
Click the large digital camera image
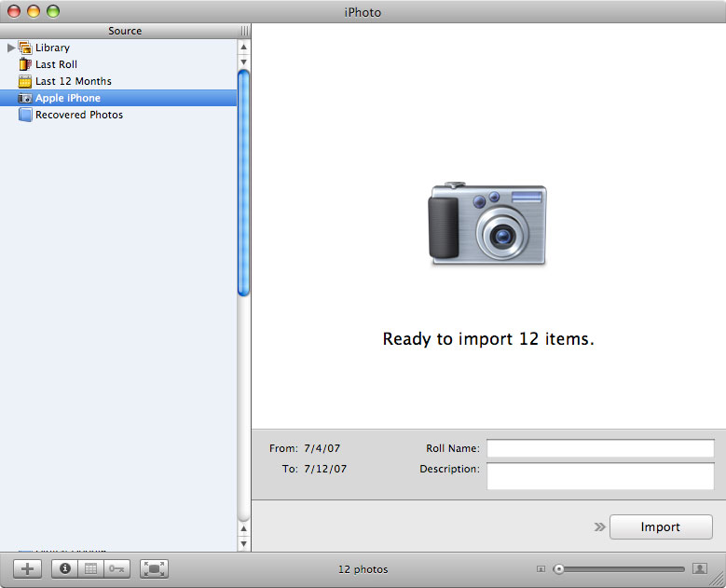[x=487, y=224]
